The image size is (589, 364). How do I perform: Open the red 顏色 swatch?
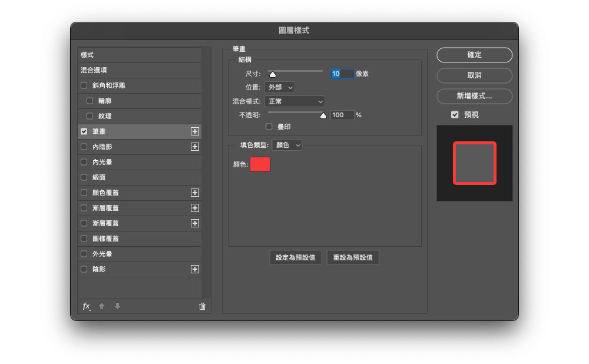(260, 165)
